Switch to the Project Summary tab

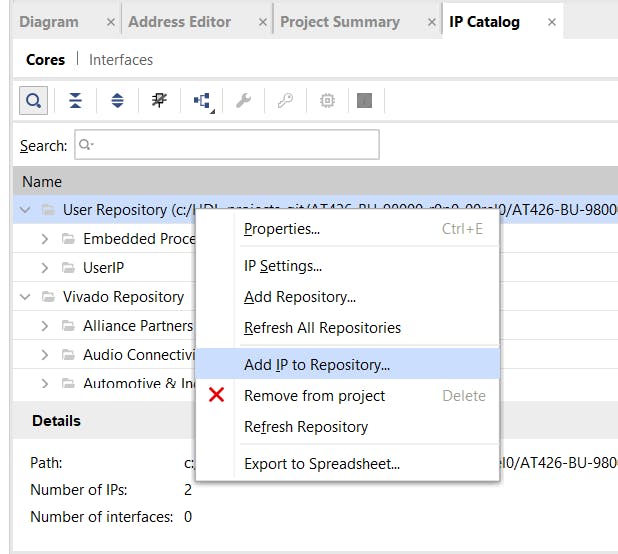point(340,22)
